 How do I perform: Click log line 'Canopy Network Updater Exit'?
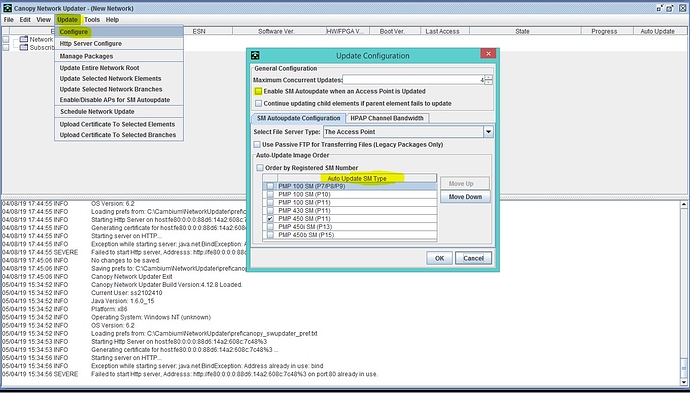click(132, 277)
